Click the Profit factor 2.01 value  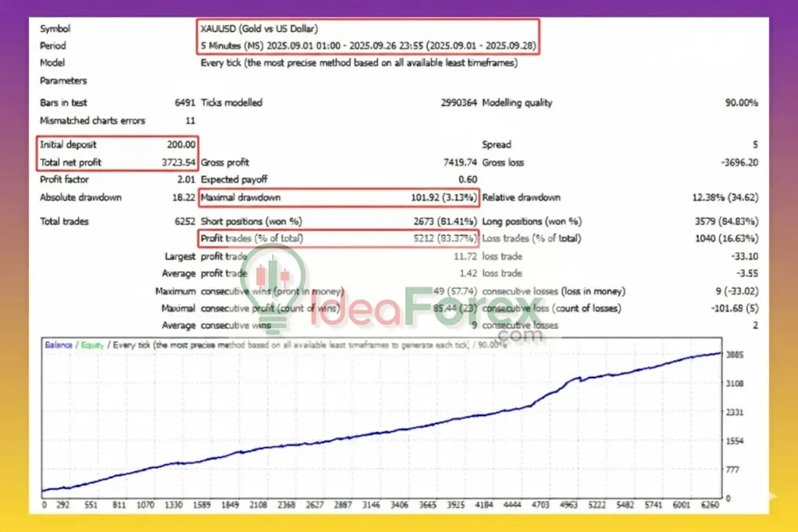187,179
